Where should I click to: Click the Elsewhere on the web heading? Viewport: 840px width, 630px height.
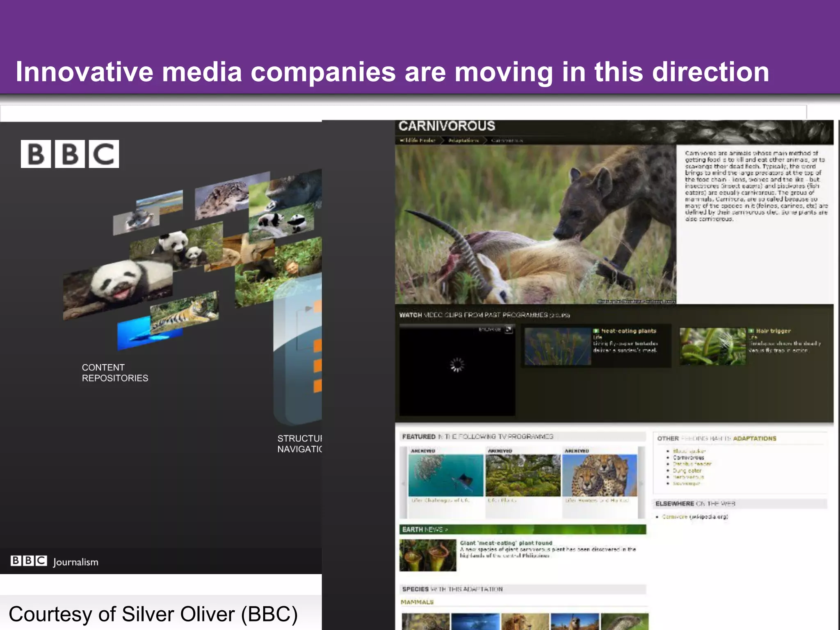[695, 503]
